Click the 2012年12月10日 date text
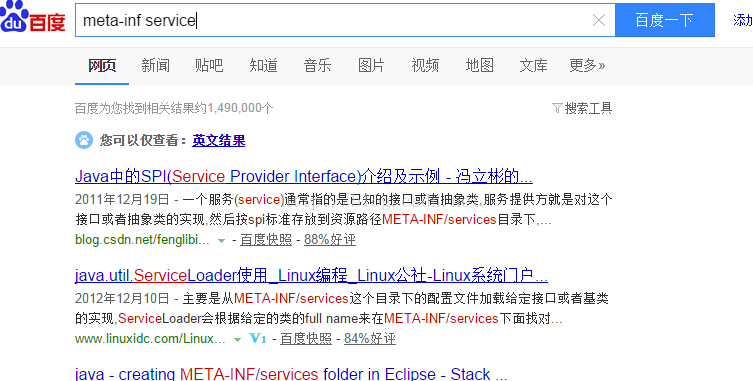The height and width of the screenshot is (381, 753). pyautogui.click(x=122, y=298)
